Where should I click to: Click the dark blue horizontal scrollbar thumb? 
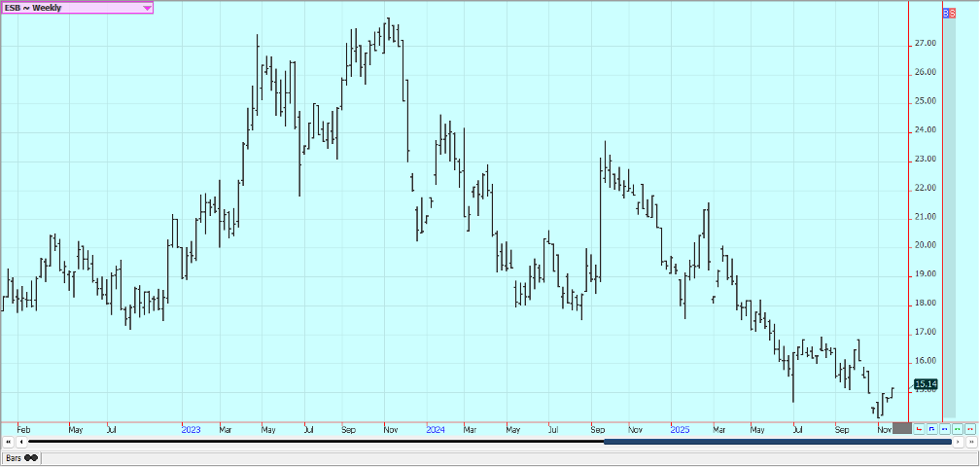pos(777,442)
